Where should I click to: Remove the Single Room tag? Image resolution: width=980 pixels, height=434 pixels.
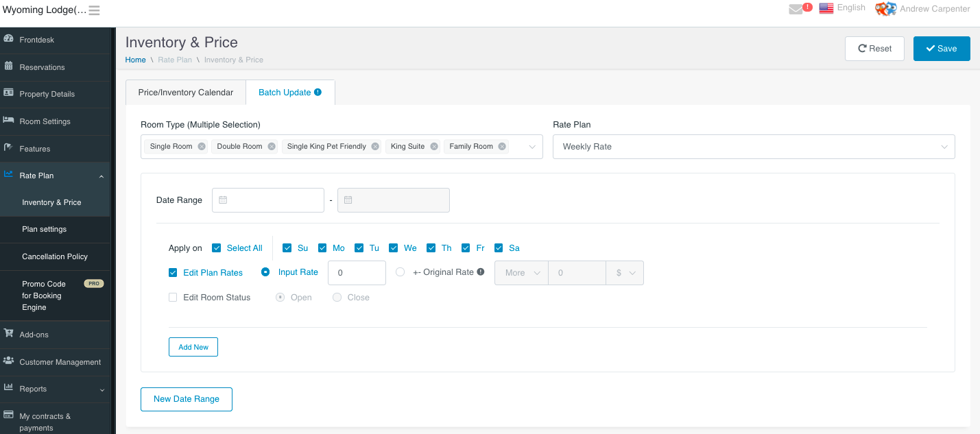point(202,147)
